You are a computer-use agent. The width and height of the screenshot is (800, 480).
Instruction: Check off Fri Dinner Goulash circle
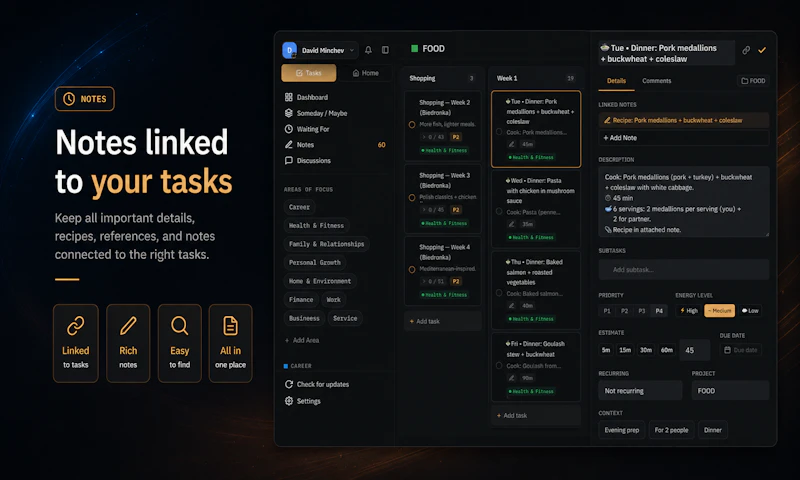coord(499,365)
